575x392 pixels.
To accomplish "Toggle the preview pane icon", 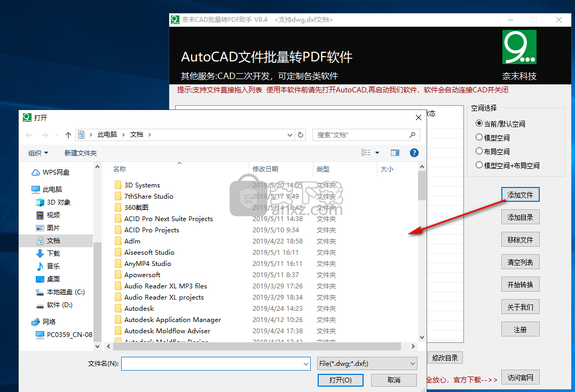I will [x=395, y=153].
